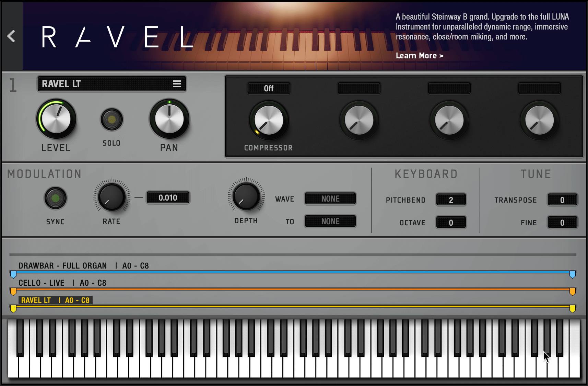Toggle the modulation SYNC button

click(55, 198)
